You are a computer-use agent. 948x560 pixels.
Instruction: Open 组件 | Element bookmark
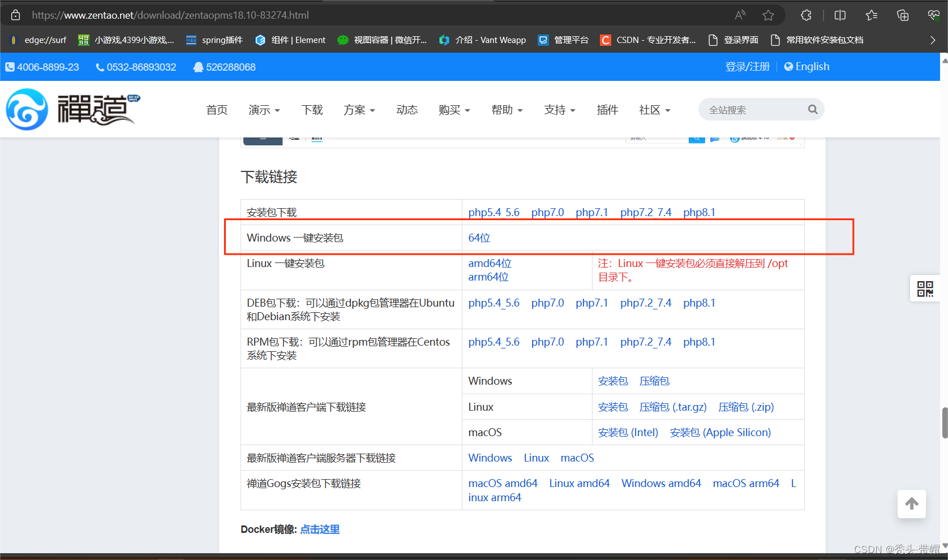click(290, 40)
